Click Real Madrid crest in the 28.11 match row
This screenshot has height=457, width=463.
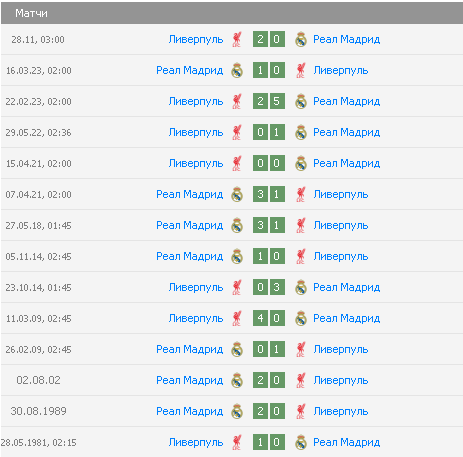[301, 39]
